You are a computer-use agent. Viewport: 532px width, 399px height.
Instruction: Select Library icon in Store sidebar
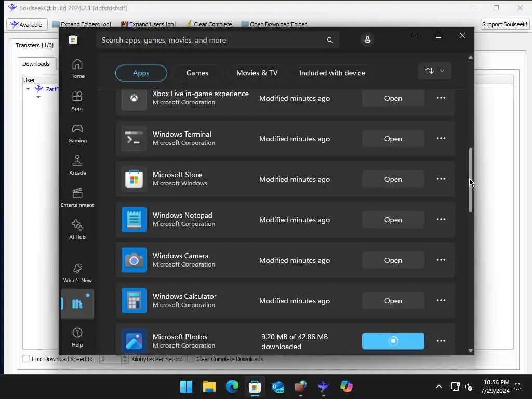77,304
